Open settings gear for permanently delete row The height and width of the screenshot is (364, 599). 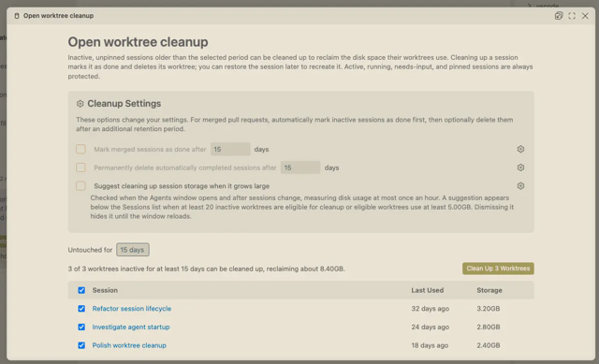pyautogui.click(x=520, y=167)
